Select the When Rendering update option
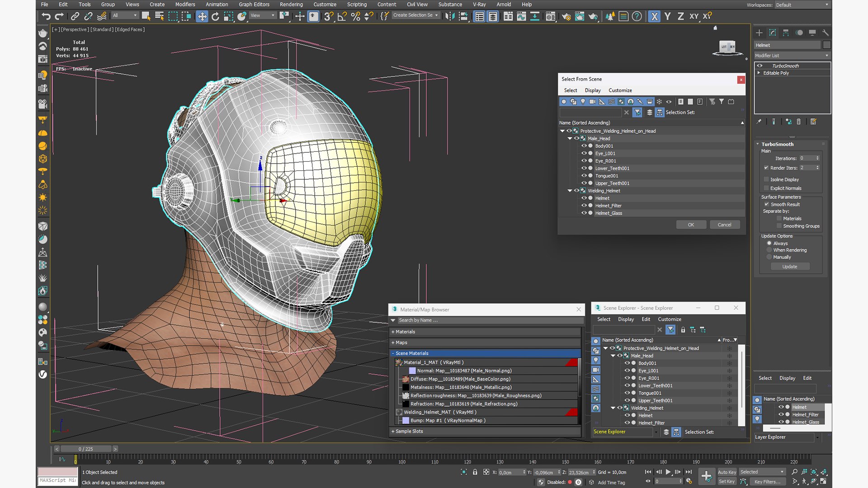 769,250
